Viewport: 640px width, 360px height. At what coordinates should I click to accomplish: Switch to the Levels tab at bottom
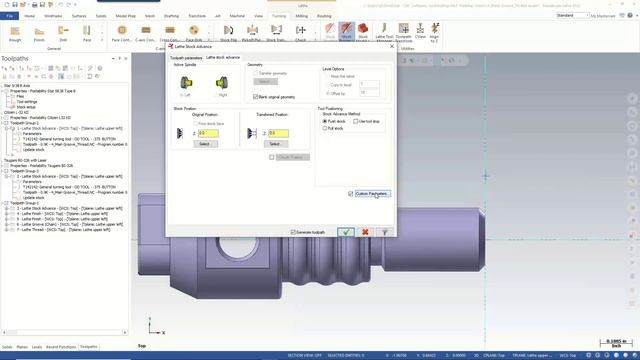tap(37, 347)
